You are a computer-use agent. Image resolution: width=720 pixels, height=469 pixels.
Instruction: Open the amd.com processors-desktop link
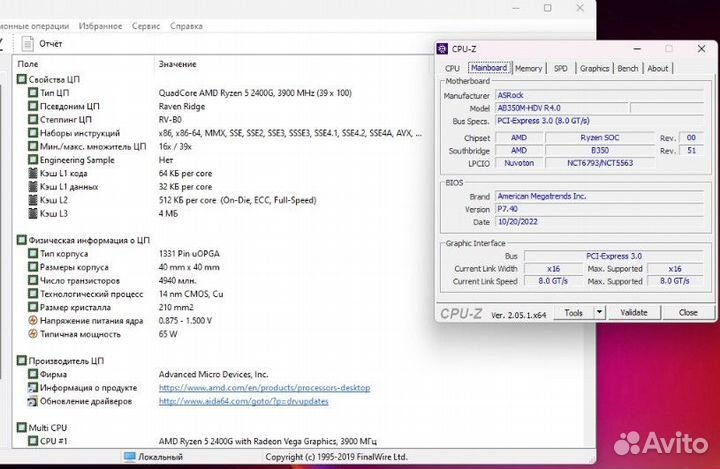click(264, 388)
